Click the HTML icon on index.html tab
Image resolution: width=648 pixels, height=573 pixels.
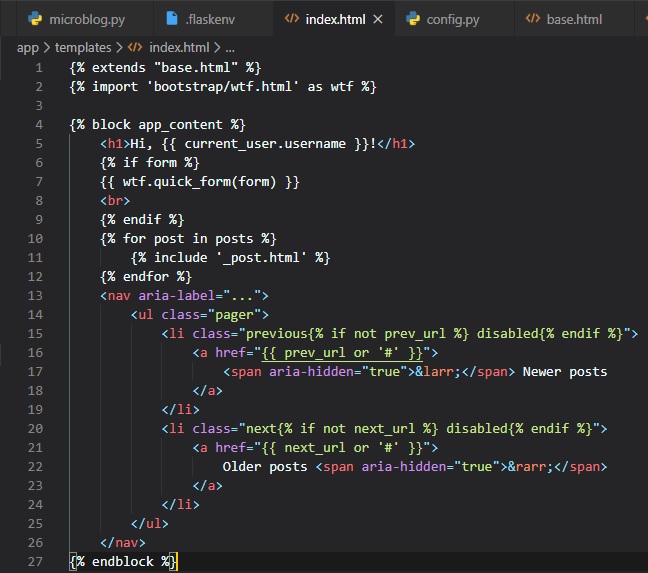[291, 19]
